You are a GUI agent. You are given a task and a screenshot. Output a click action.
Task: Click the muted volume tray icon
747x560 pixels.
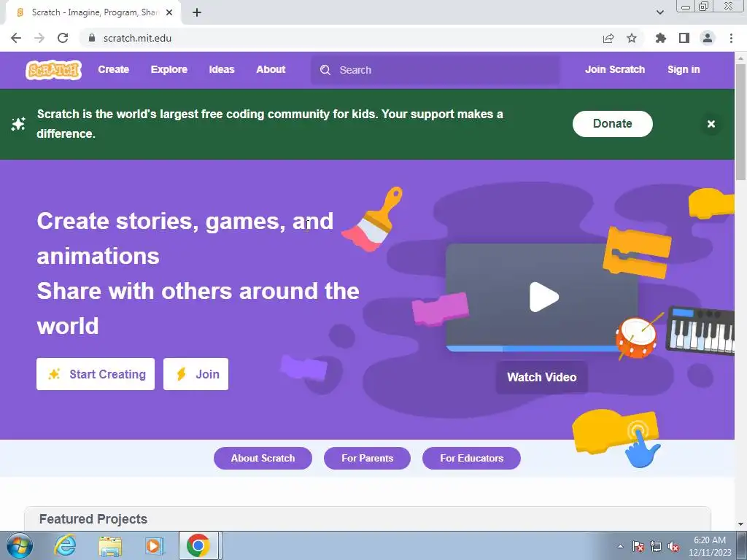click(673, 547)
